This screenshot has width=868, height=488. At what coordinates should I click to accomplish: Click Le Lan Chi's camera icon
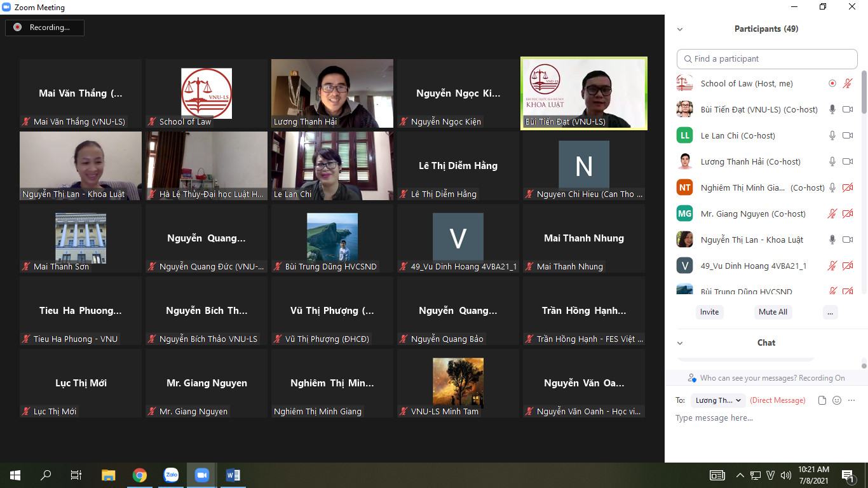[x=847, y=135]
